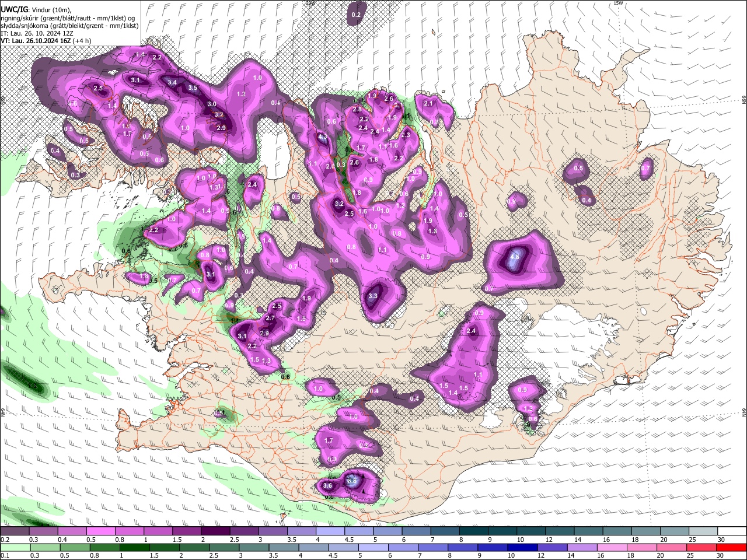
Task: Click the '3.0' value on the map
Action: 212,104
